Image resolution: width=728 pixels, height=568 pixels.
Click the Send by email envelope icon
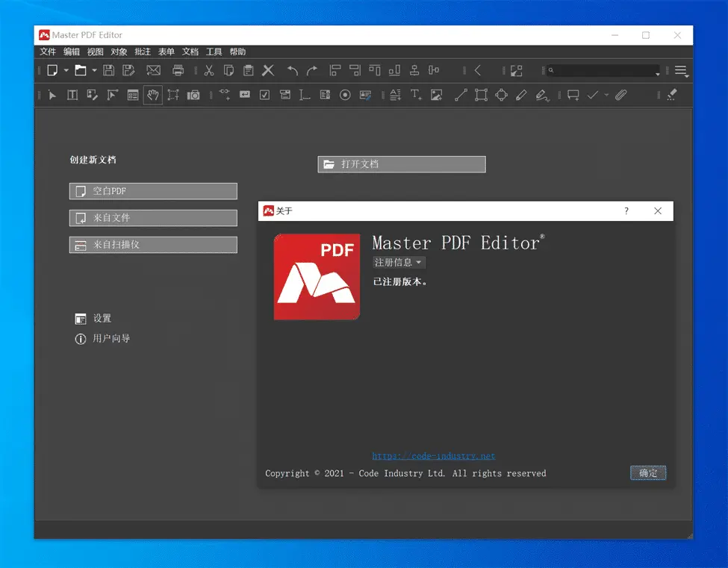(x=153, y=71)
